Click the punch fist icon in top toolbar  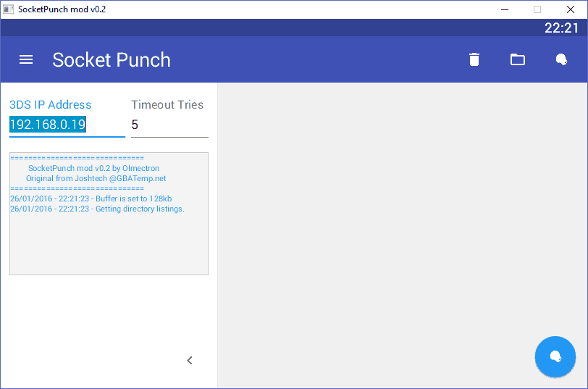tap(561, 59)
